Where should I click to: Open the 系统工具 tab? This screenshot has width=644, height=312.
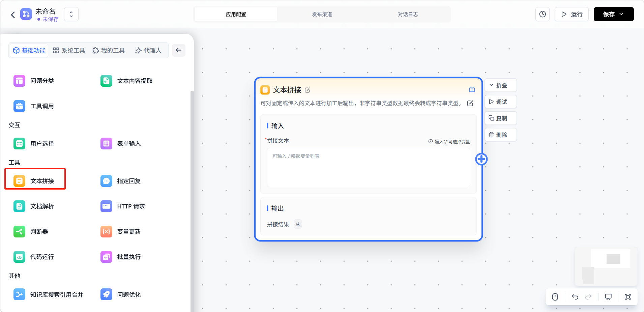[69, 50]
